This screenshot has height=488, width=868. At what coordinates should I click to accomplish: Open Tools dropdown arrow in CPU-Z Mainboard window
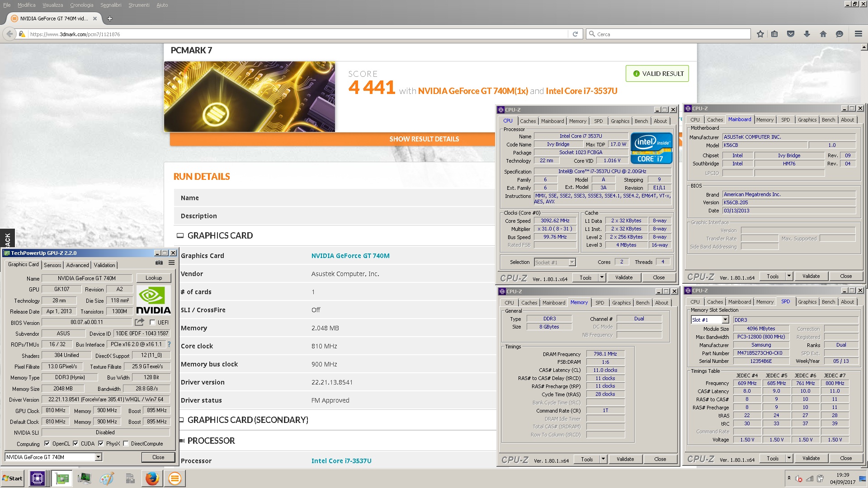pyautogui.click(x=789, y=276)
